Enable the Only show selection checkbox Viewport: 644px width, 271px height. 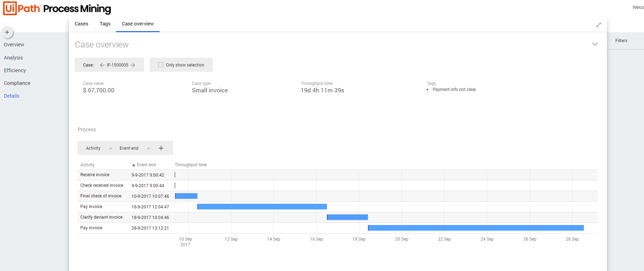pos(161,65)
